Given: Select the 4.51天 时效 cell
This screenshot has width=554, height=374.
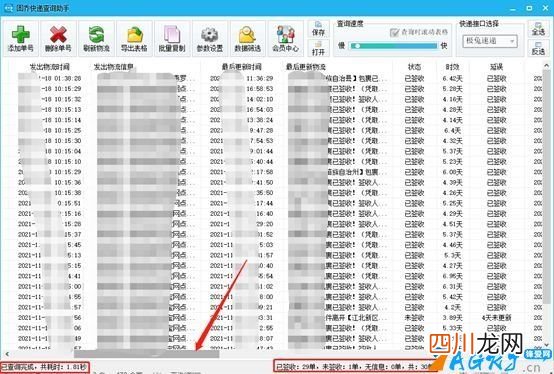Looking at the screenshot, I should pyautogui.click(x=453, y=224).
